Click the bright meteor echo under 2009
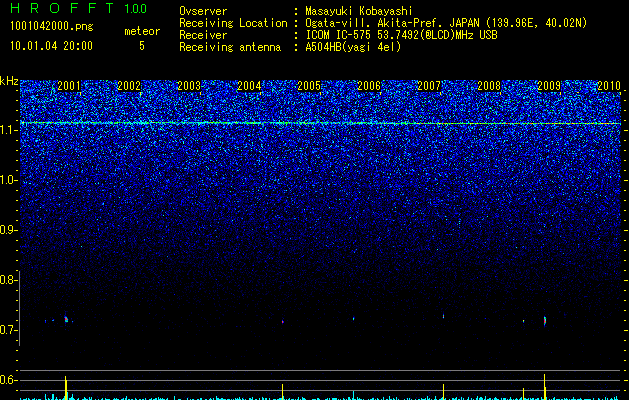629x400 pixels. point(545,321)
